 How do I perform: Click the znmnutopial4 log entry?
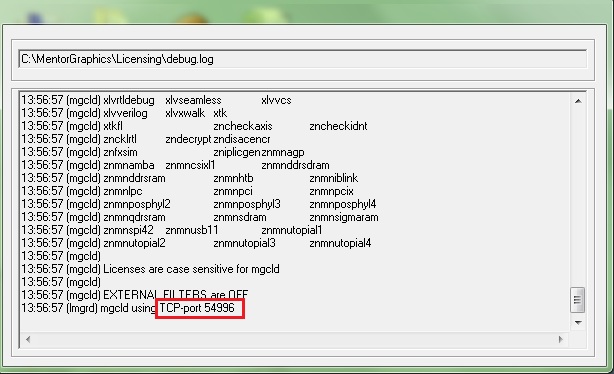pyautogui.click(x=340, y=243)
